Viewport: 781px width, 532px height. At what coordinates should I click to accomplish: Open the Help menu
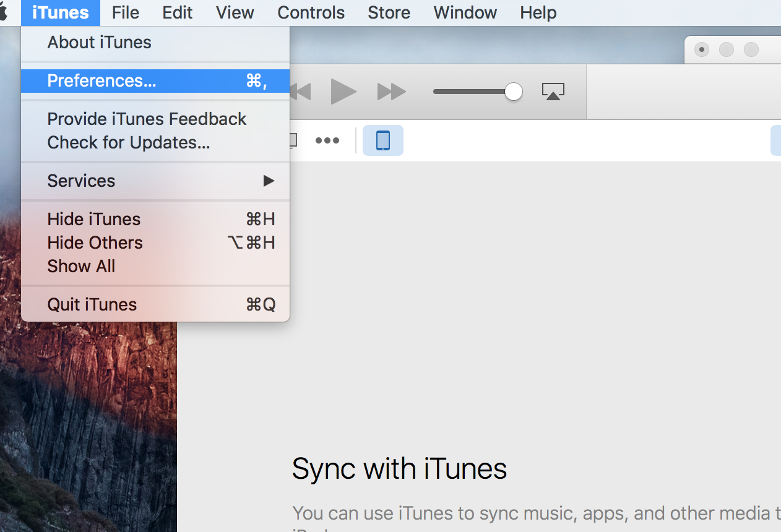pyautogui.click(x=538, y=12)
